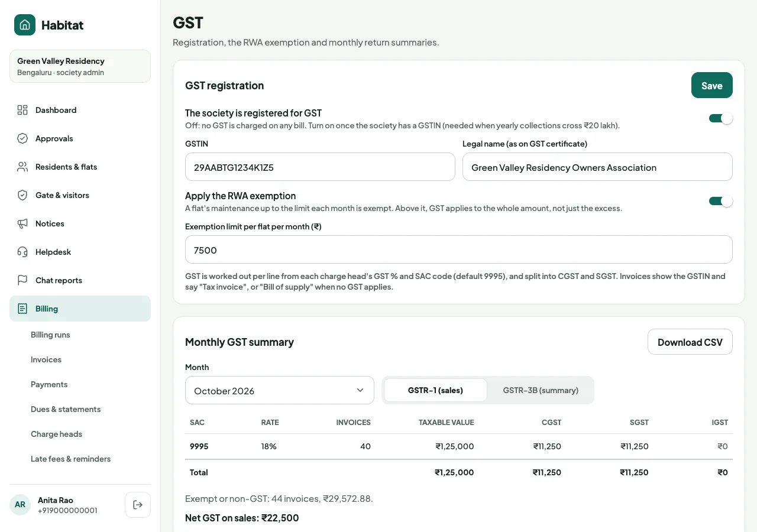The image size is (757, 532).
Task: Open Billing runs submenu item
Action: [50, 335]
